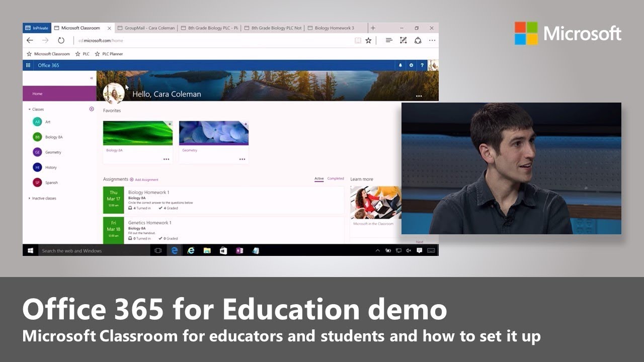This screenshot has width=644, height=362.
Task: Launch Internet Explorer from the taskbar
Action: coord(191,250)
